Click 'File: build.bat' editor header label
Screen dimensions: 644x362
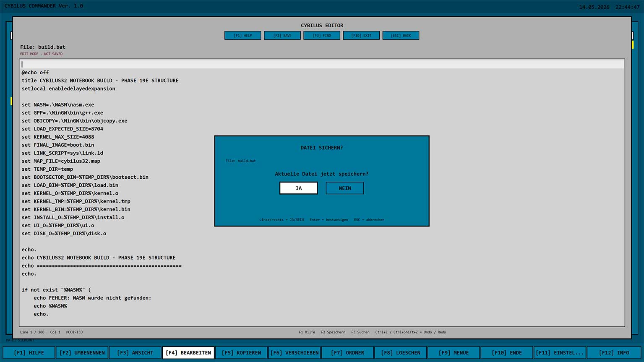pos(43,47)
